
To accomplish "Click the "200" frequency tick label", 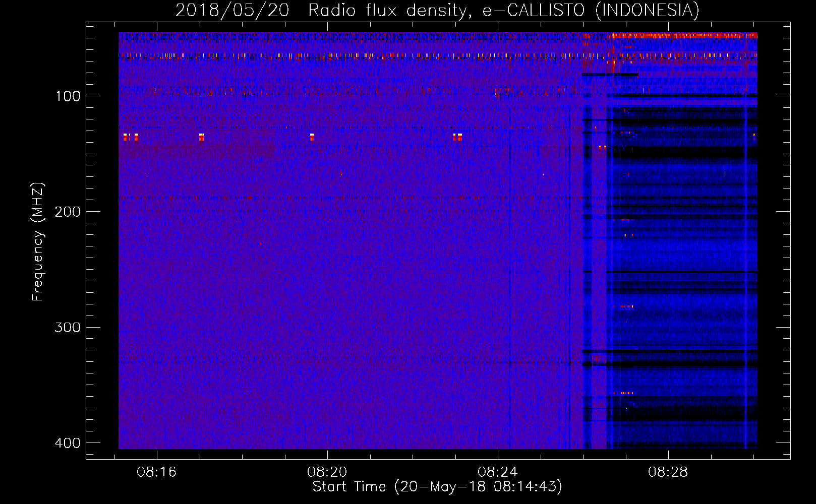I will coord(68,212).
